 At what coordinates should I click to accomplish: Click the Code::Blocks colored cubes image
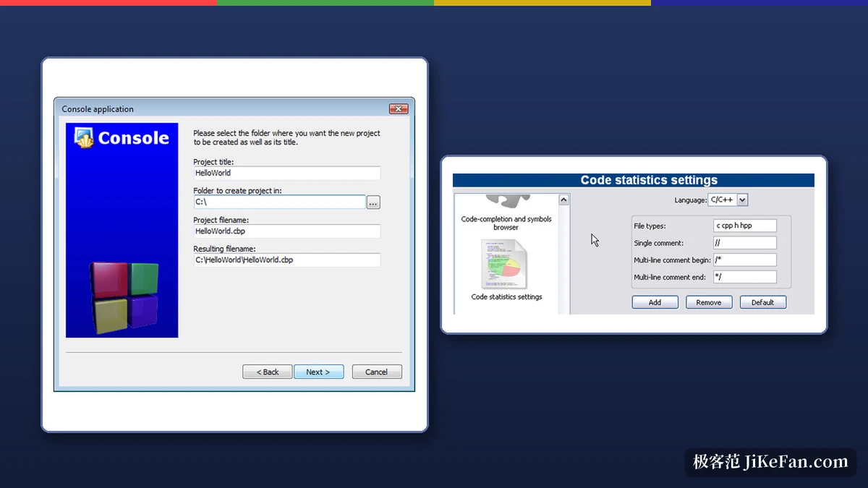(124, 297)
